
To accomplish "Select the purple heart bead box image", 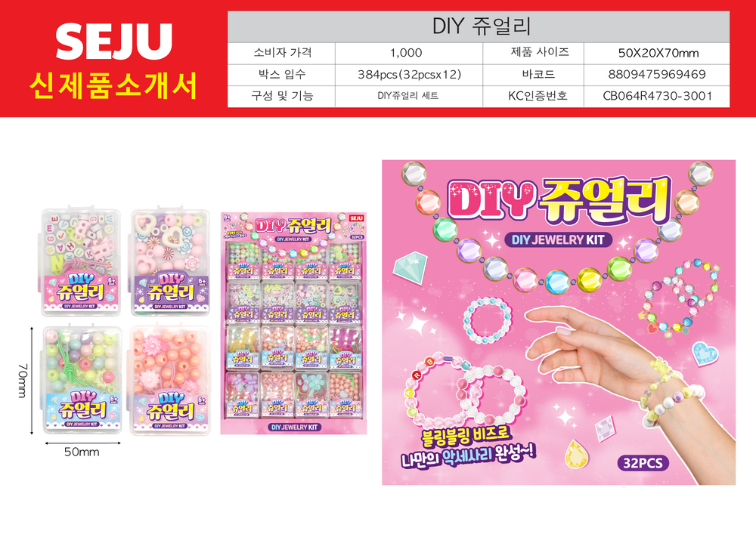I will (x=169, y=262).
